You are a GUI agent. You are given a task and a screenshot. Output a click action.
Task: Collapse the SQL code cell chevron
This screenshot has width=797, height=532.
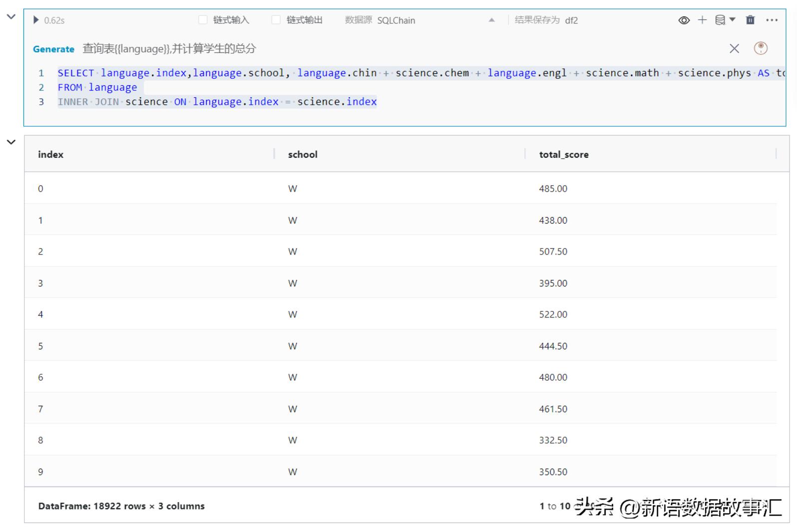point(11,16)
